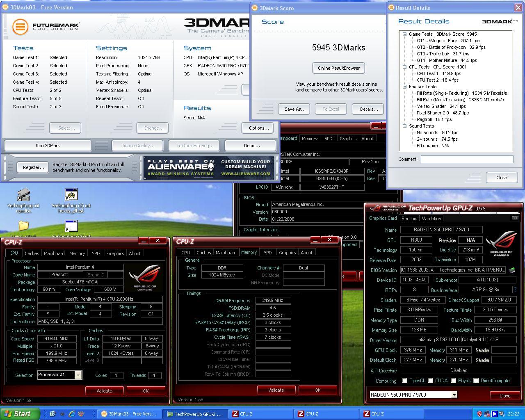Open Mainboard tab in CPU-Z Memory window
Screen dimensions: 525x420
(x=226, y=253)
